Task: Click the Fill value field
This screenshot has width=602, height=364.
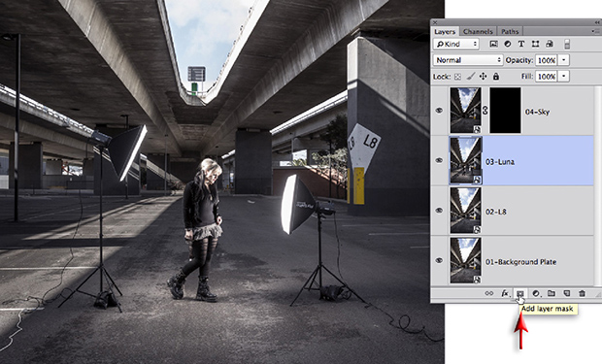Action: 546,77
